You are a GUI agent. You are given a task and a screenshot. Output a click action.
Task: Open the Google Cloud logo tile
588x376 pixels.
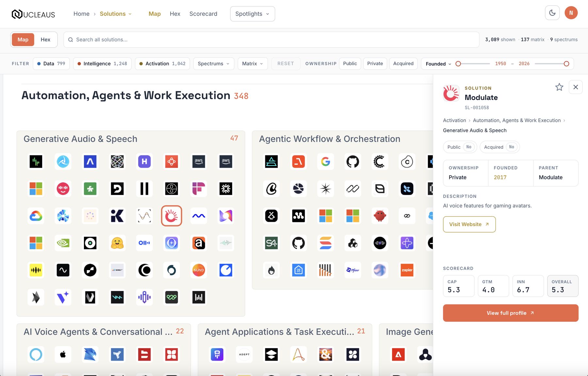(36, 216)
